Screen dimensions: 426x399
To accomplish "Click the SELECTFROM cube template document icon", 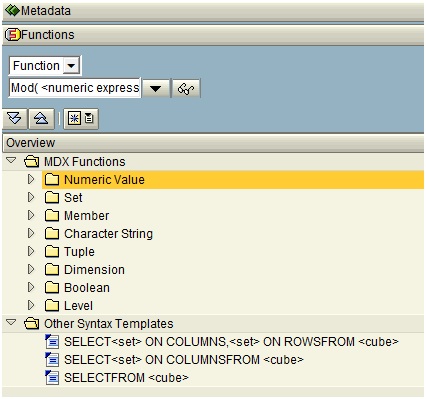I will [52, 378].
